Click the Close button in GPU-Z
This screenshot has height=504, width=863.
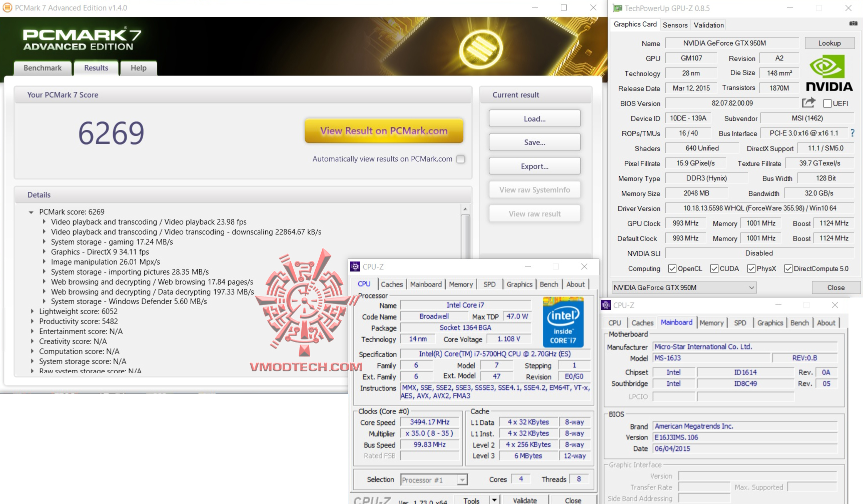pyautogui.click(x=835, y=287)
